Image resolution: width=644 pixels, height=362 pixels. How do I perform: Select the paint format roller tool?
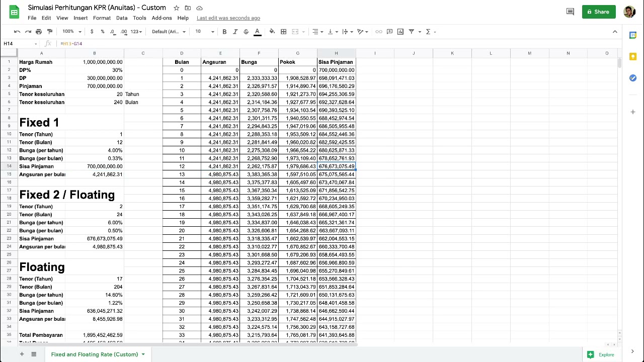pos(49,32)
